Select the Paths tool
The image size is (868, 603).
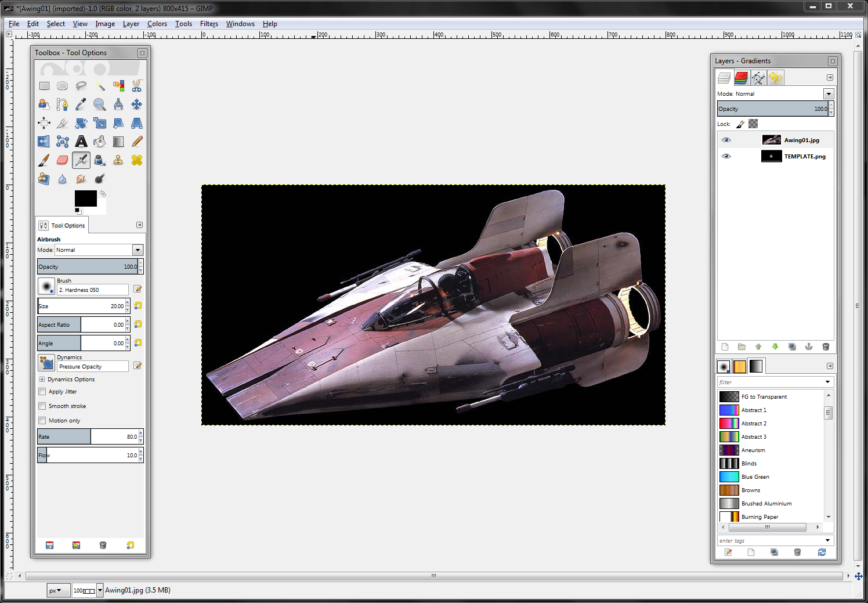(63, 104)
